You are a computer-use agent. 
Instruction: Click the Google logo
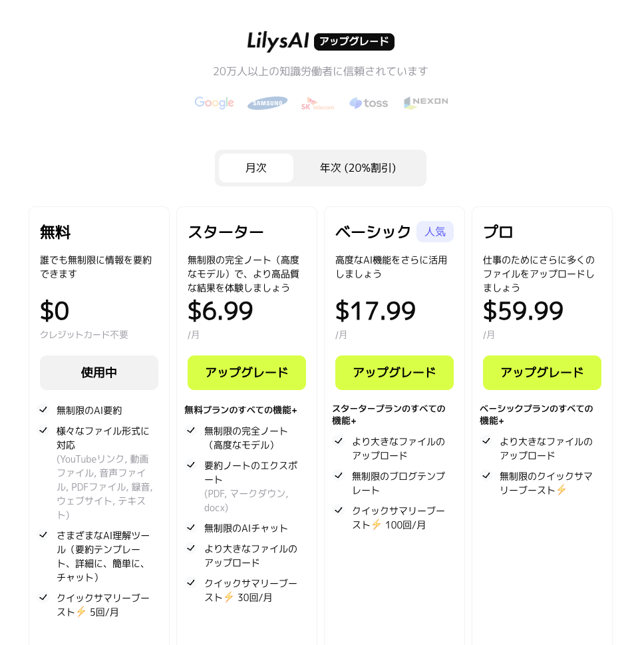point(214,103)
